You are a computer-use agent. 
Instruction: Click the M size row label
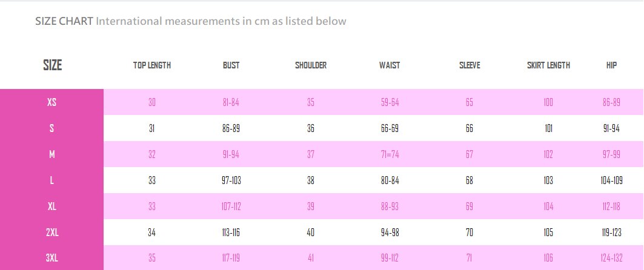pyautogui.click(x=51, y=154)
